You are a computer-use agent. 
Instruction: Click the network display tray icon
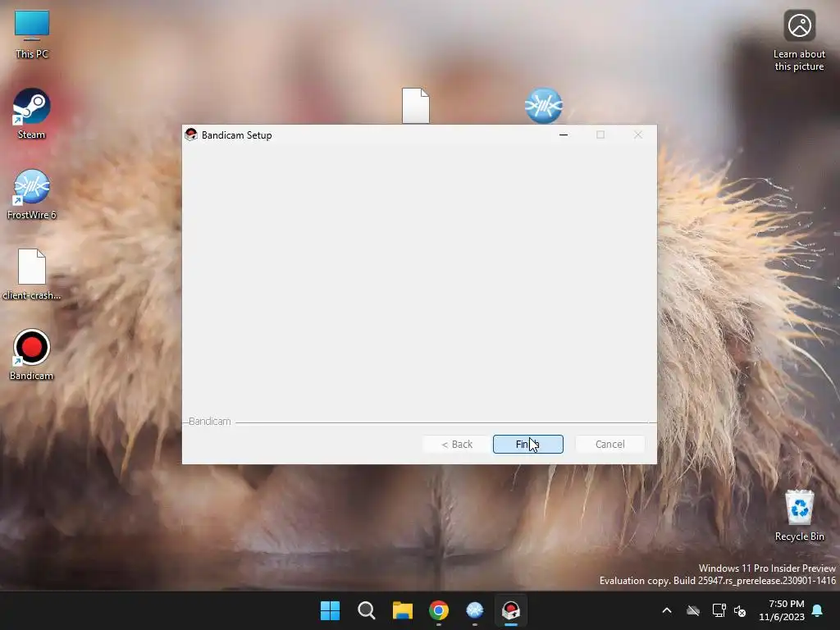point(719,610)
